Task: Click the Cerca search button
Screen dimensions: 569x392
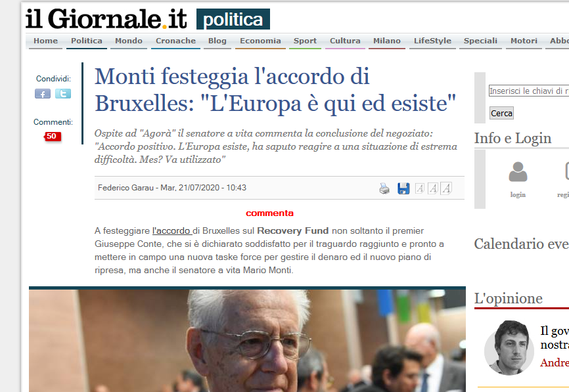Action: click(x=501, y=113)
